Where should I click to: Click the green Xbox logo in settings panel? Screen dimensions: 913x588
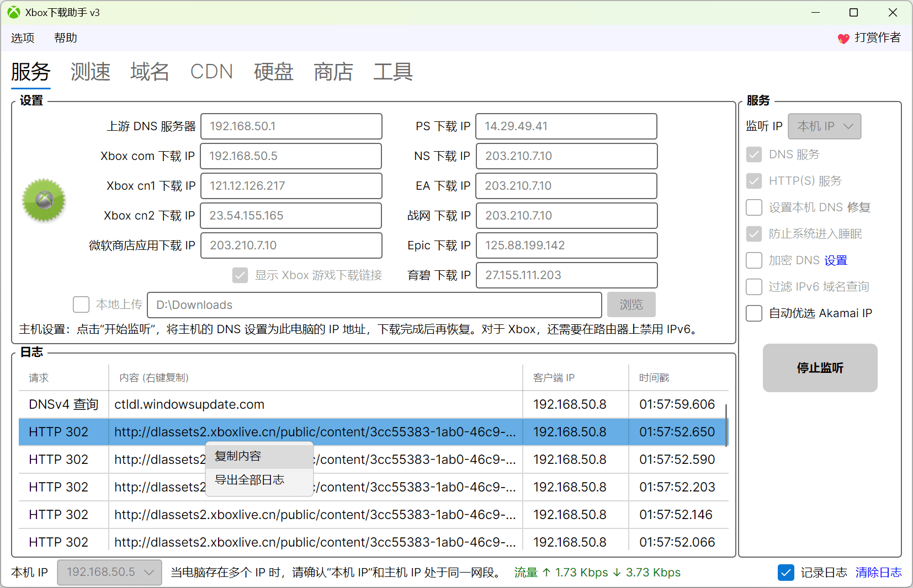coord(44,200)
